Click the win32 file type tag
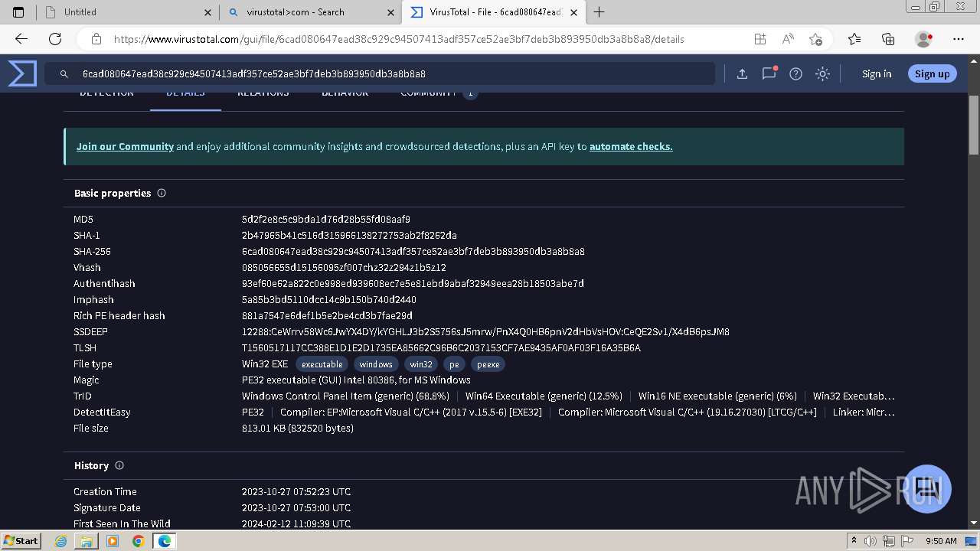980x551 pixels. pos(421,364)
